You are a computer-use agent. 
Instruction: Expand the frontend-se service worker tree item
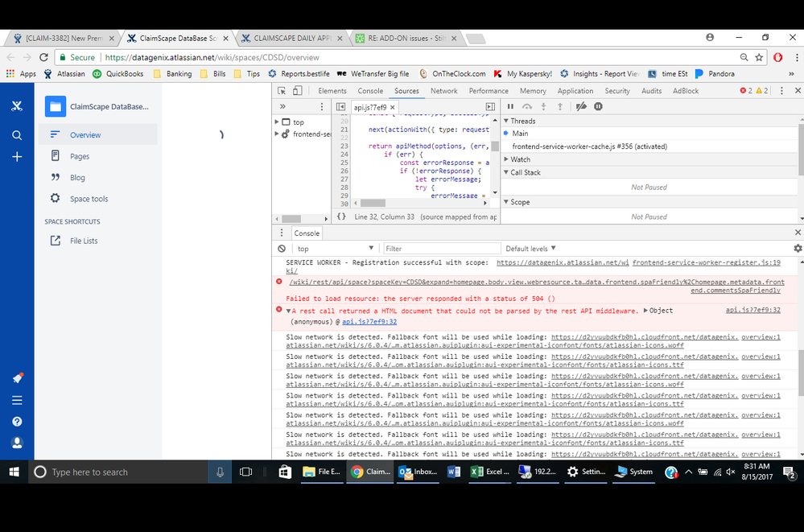(x=277, y=134)
